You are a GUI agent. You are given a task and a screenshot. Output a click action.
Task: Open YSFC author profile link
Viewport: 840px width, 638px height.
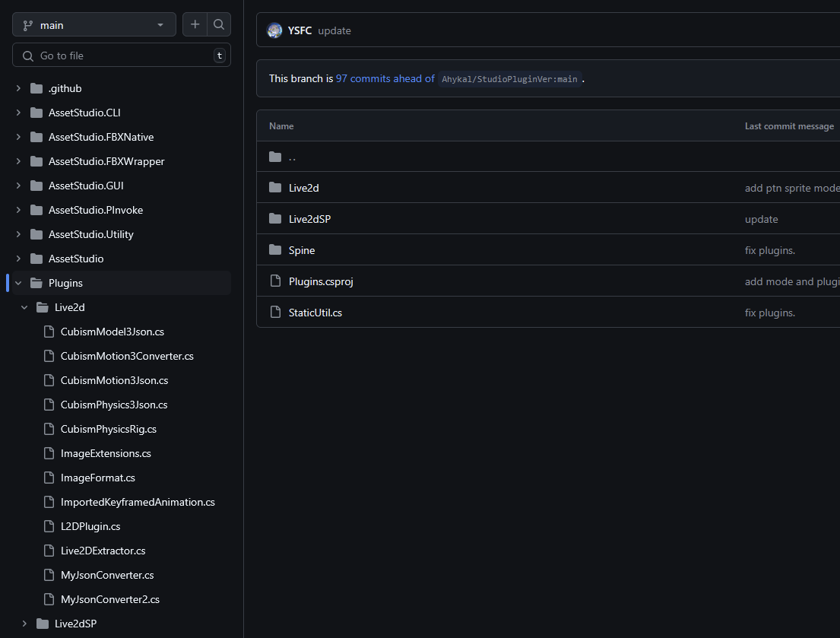click(x=300, y=30)
